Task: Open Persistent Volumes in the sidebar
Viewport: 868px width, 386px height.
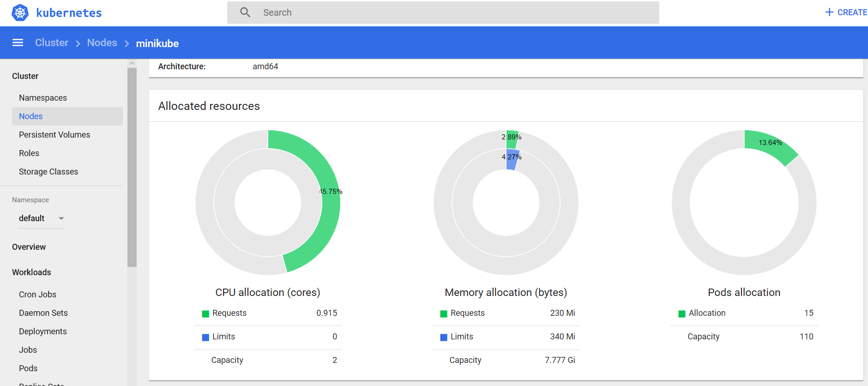Action: 54,135
